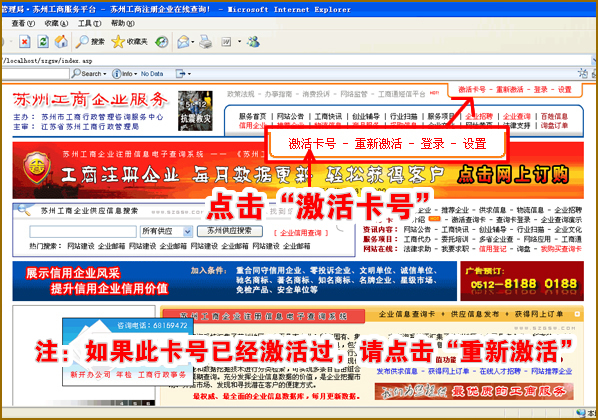Click the 点击网上订购 banner
Screen dimensions: 598x420
coord(513,175)
